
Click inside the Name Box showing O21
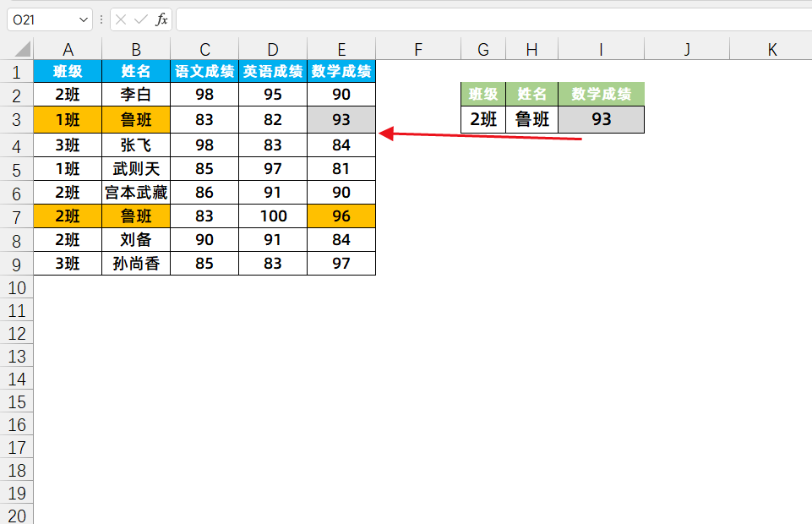coord(41,19)
